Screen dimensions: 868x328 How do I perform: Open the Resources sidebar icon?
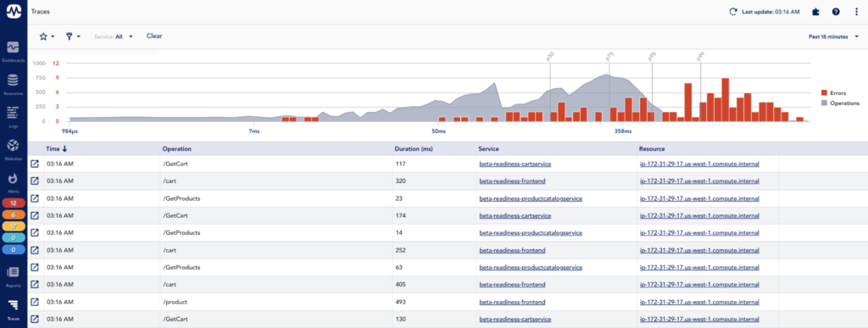point(13,81)
